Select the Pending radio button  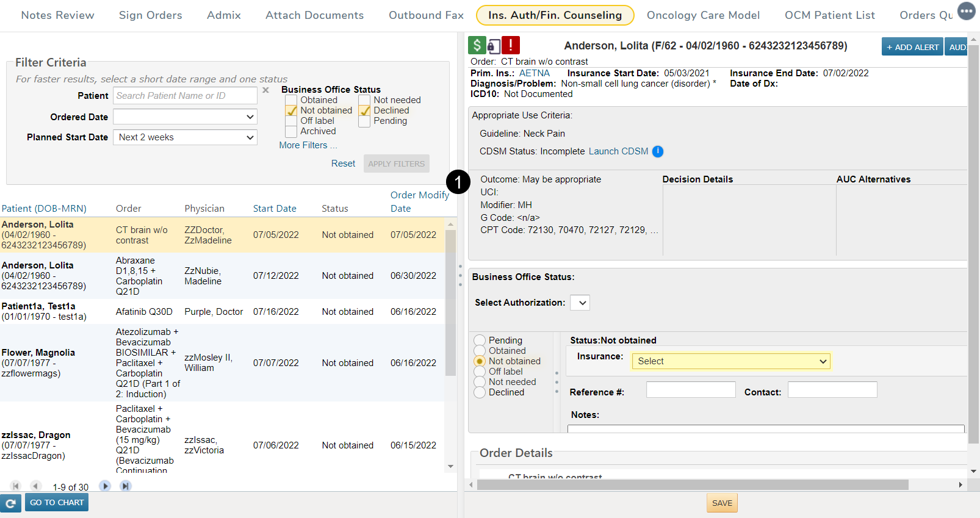click(x=480, y=340)
